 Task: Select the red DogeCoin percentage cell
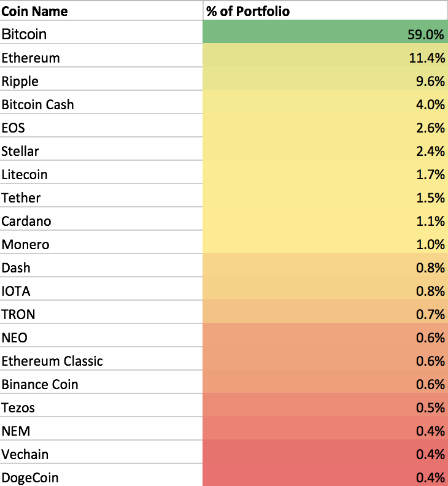coord(325,477)
